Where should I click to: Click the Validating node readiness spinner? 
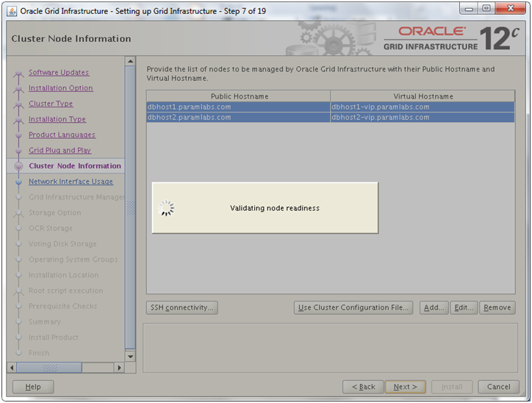point(166,208)
